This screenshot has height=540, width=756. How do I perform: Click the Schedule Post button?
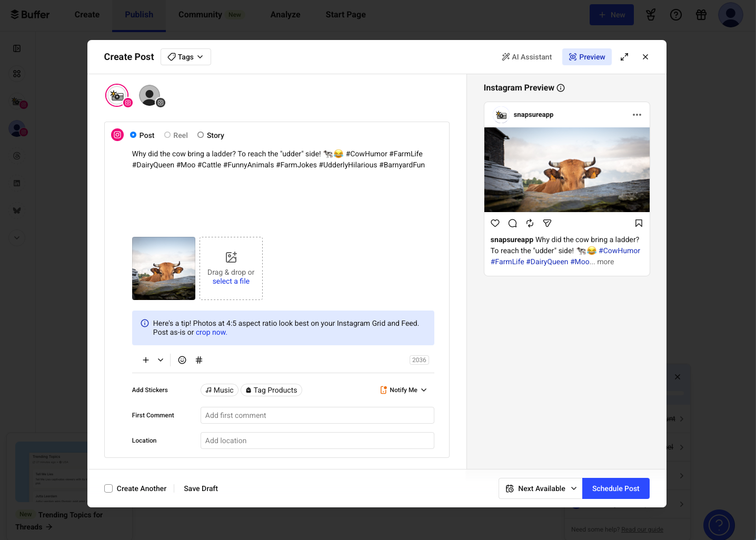(616, 488)
